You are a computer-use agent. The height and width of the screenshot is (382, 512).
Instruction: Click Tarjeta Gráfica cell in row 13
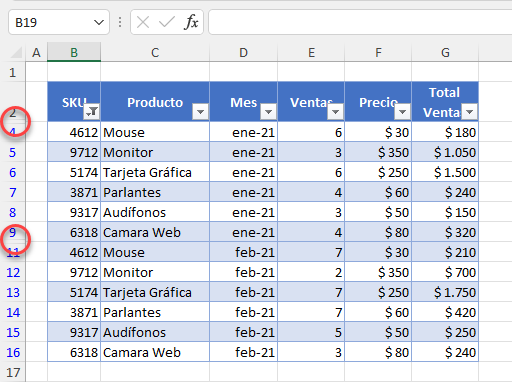[x=155, y=292]
